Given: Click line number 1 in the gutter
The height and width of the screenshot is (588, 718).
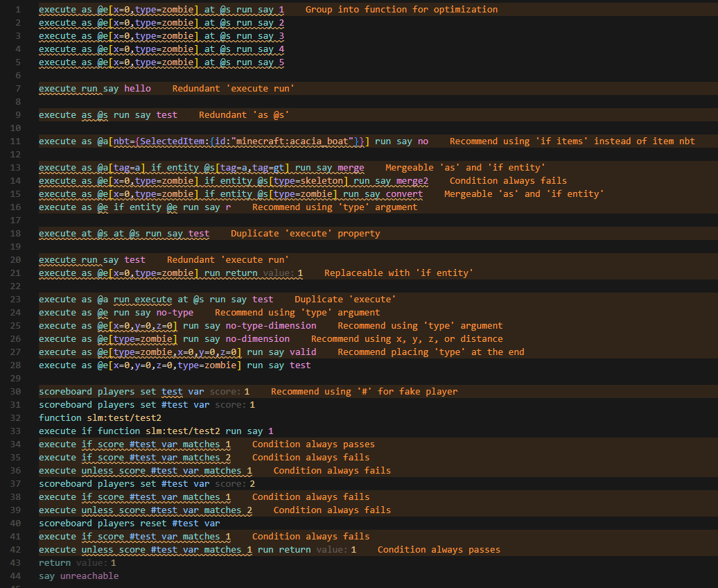Looking at the screenshot, I should (x=18, y=10).
